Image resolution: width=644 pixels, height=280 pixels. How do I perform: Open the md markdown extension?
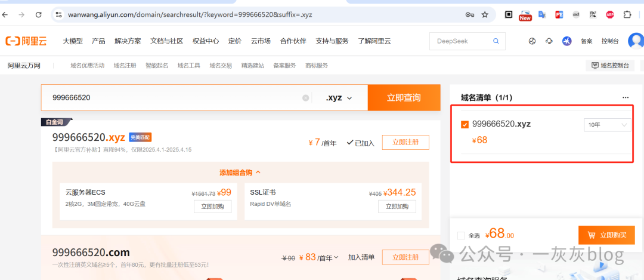point(576,14)
